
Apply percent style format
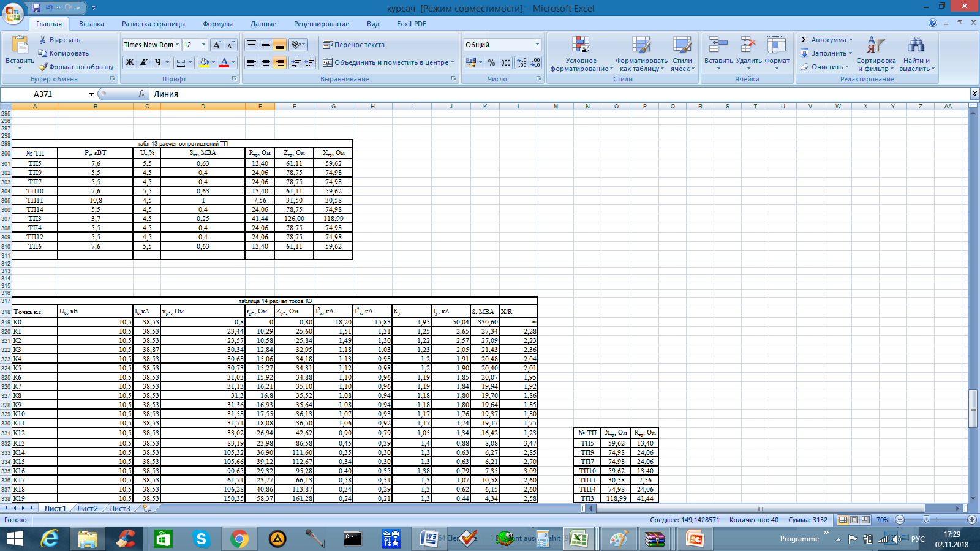(491, 62)
